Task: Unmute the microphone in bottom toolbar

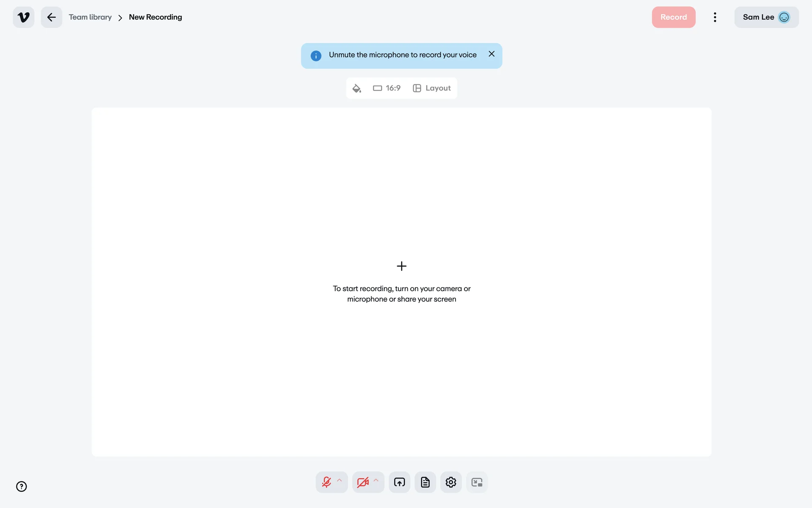Action: pos(326,482)
